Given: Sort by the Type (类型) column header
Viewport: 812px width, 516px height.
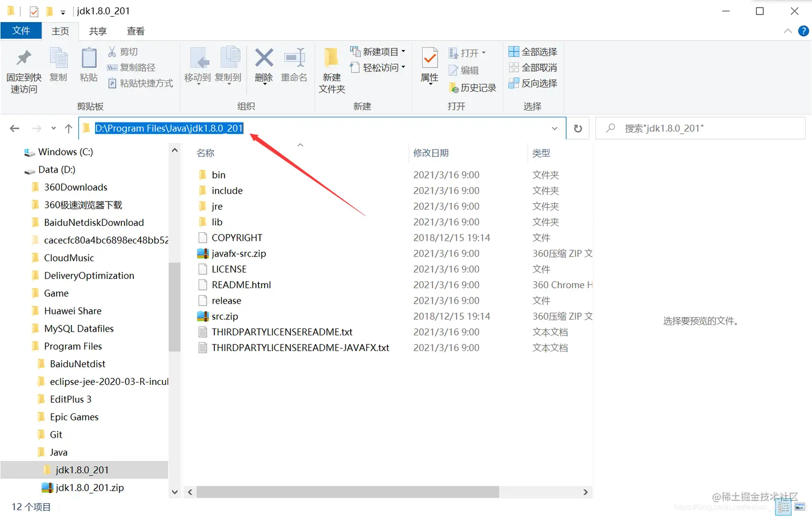Looking at the screenshot, I should click(x=541, y=153).
